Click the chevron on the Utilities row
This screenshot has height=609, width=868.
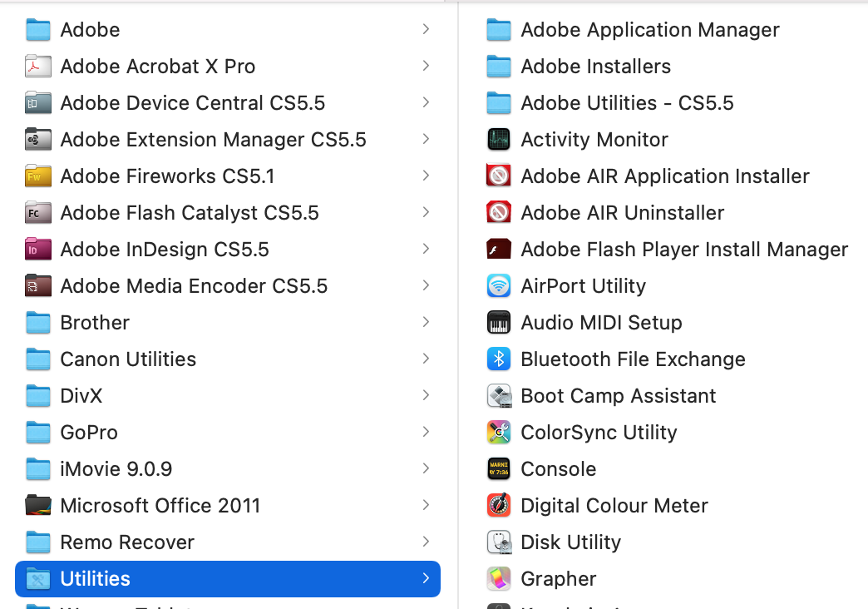pos(426,579)
